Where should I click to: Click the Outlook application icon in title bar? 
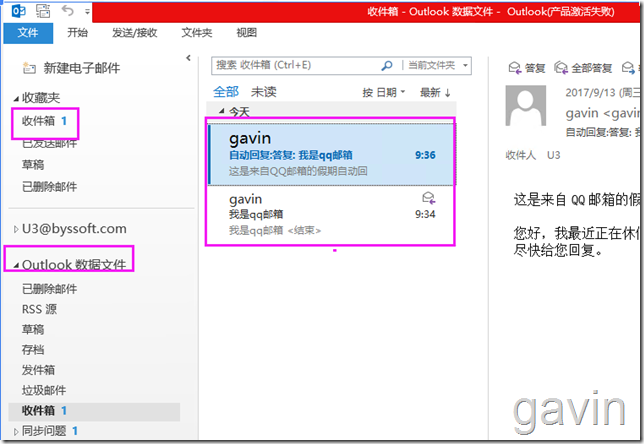tap(18, 11)
